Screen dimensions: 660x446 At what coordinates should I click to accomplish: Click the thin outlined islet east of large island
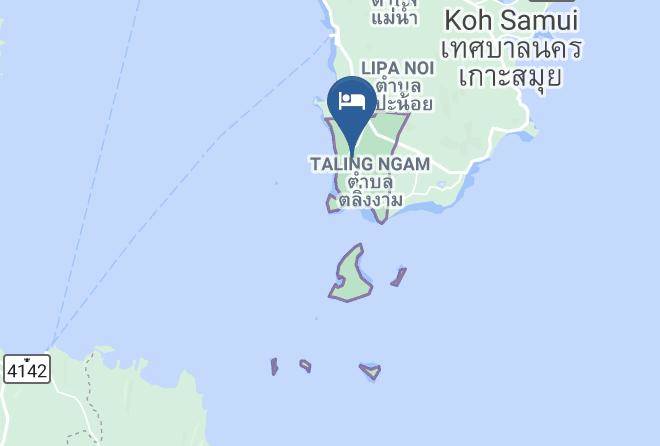point(399,277)
